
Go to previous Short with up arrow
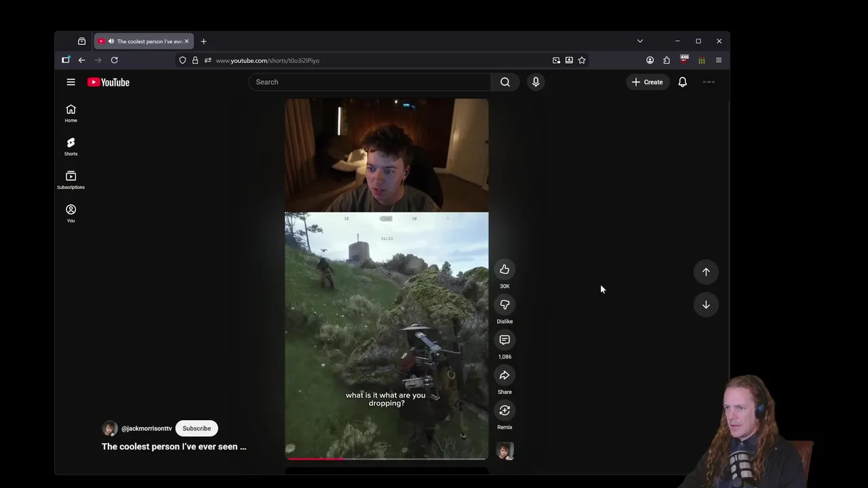coord(706,272)
